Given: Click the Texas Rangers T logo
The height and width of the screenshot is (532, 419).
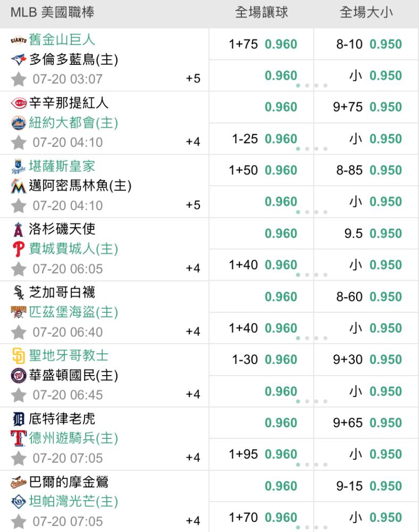Looking at the screenshot, I should (x=19, y=438).
